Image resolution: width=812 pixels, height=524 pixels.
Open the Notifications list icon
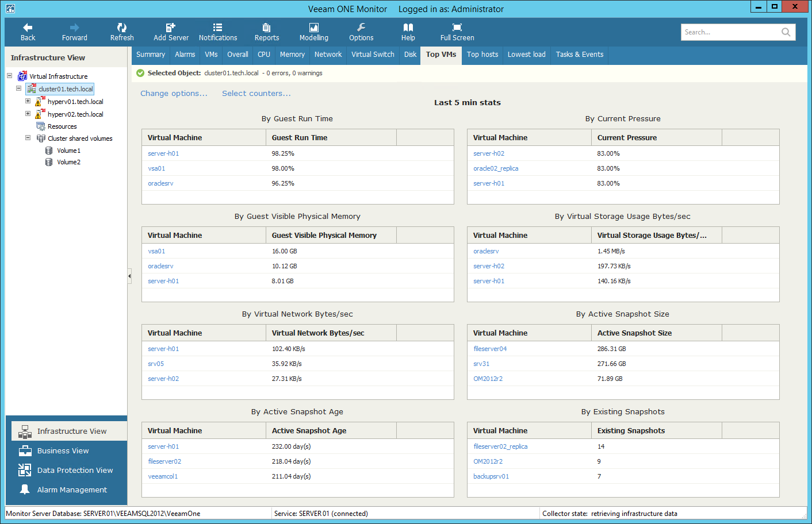click(x=217, y=28)
